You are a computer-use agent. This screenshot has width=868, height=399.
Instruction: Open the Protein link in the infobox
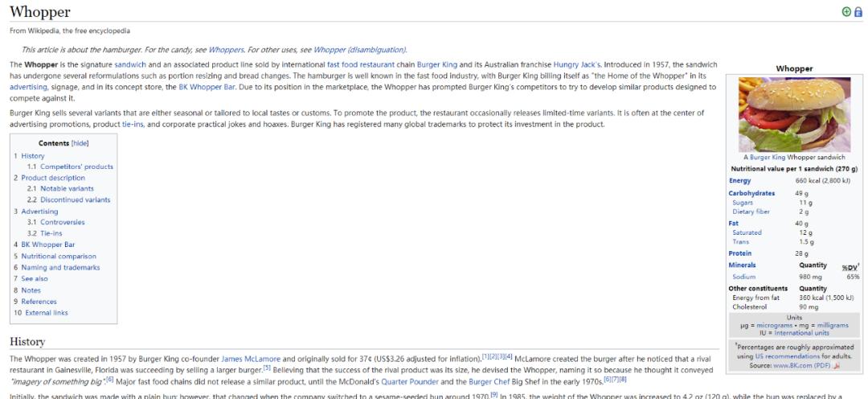[x=740, y=254]
